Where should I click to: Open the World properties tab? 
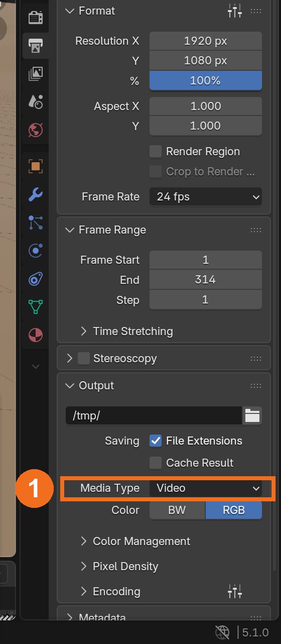point(36,130)
